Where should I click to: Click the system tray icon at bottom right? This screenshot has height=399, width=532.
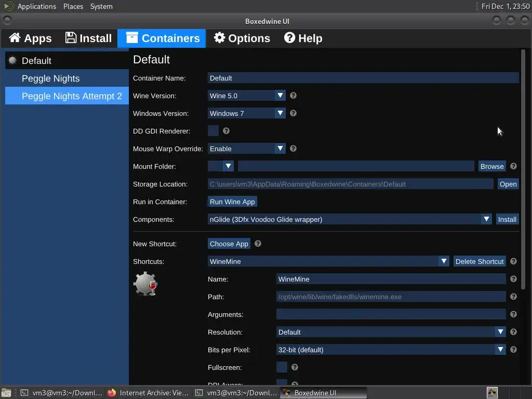point(492,393)
